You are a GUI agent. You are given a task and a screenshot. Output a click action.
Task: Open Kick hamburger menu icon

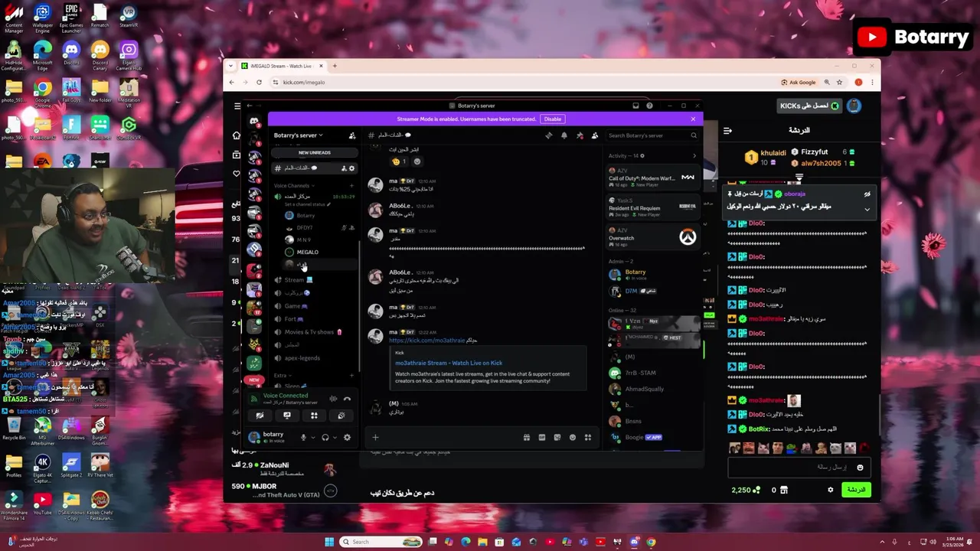point(237,106)
